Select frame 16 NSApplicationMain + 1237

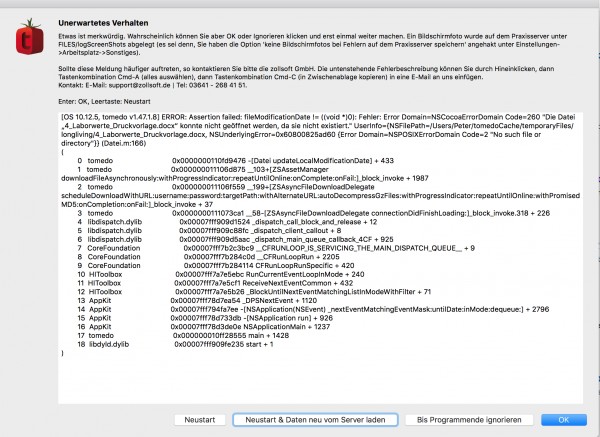[x=204, y=327]
